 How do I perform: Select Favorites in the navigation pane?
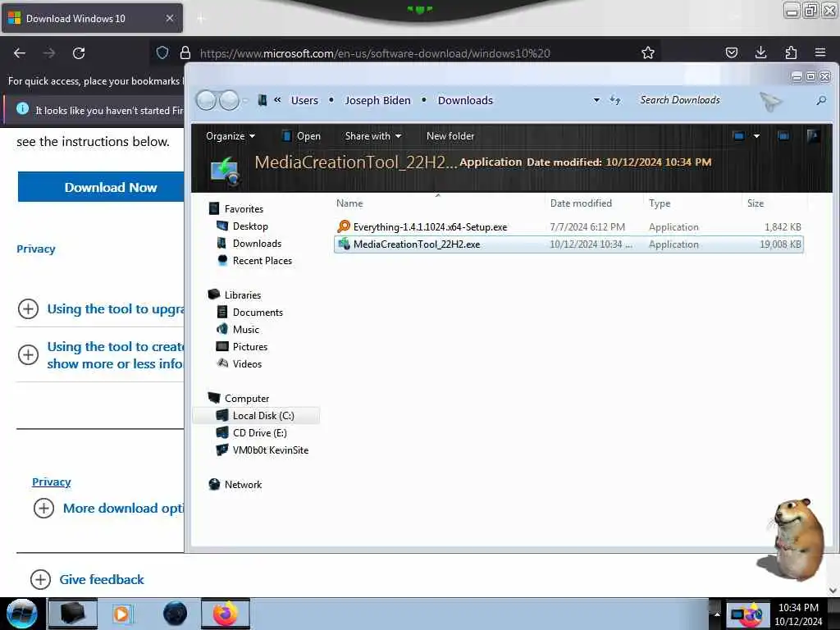tap(244, 209)
